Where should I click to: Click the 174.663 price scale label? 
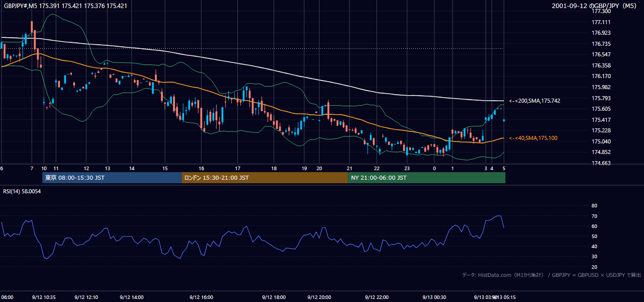click(x=601, y=163)
